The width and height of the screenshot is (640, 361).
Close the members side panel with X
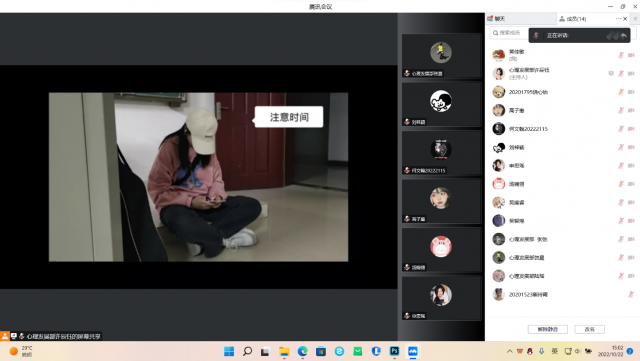pyautogui.click(x=625, y=19)
